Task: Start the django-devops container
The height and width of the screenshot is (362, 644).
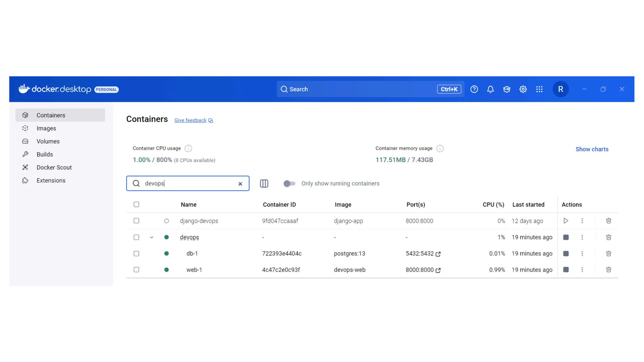Action: (566, 221)
